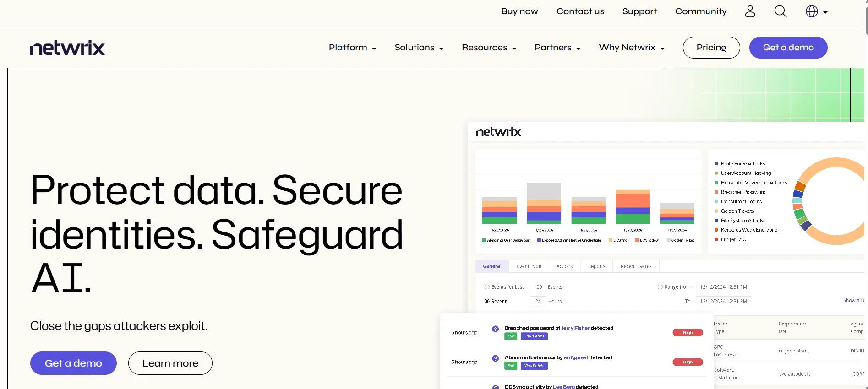Screen dimensions: 868x389
Task: Open the Buy now link
Action: [x=519, y=11]
